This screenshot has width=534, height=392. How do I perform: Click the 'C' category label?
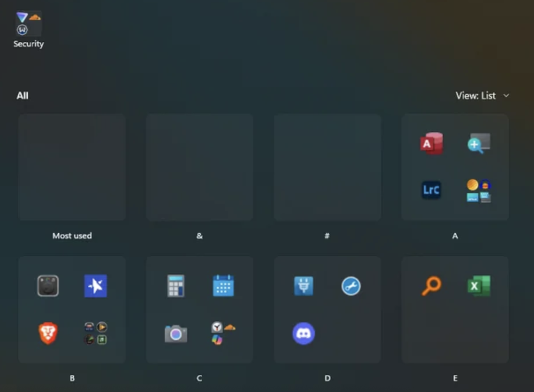200,378
